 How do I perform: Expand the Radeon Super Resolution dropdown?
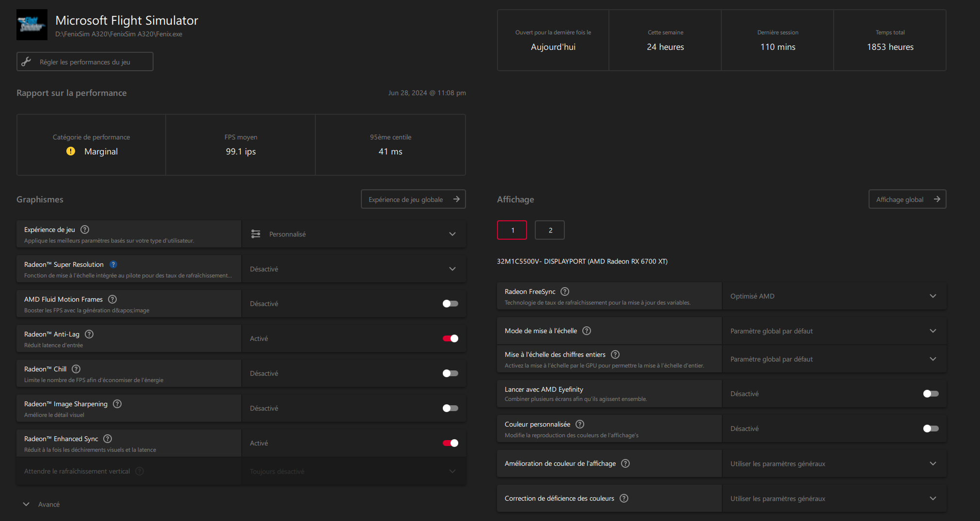pos(354,269)
